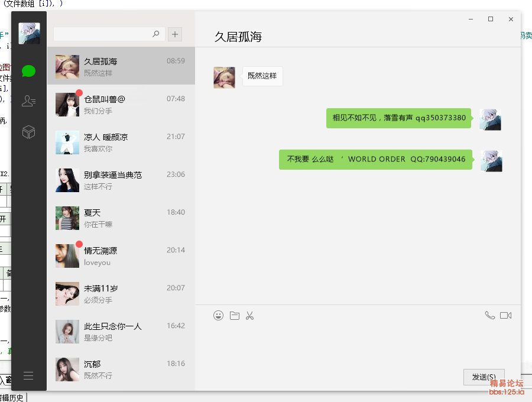Maximize the chat window

491,19
